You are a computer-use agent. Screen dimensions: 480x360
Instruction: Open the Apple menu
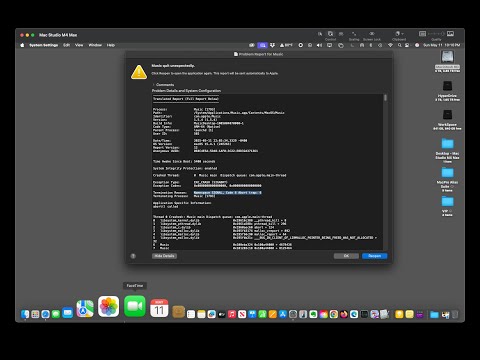[x=22, y=45]
